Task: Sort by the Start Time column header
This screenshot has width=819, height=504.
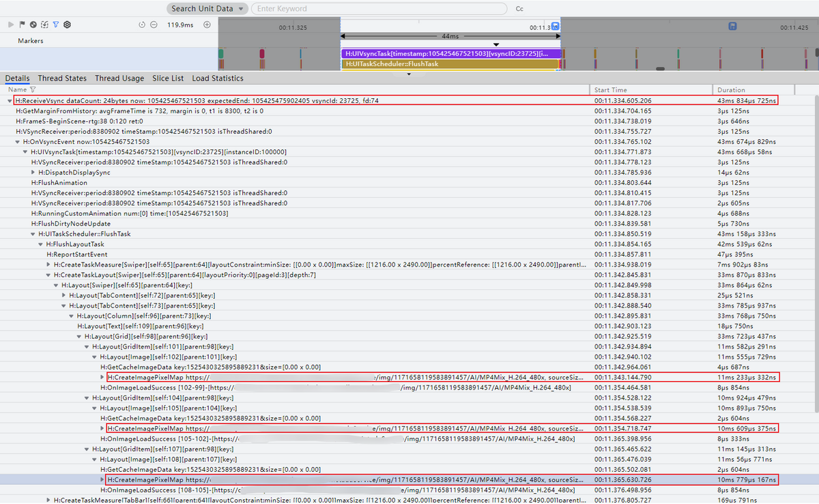Action: point(610,90)
